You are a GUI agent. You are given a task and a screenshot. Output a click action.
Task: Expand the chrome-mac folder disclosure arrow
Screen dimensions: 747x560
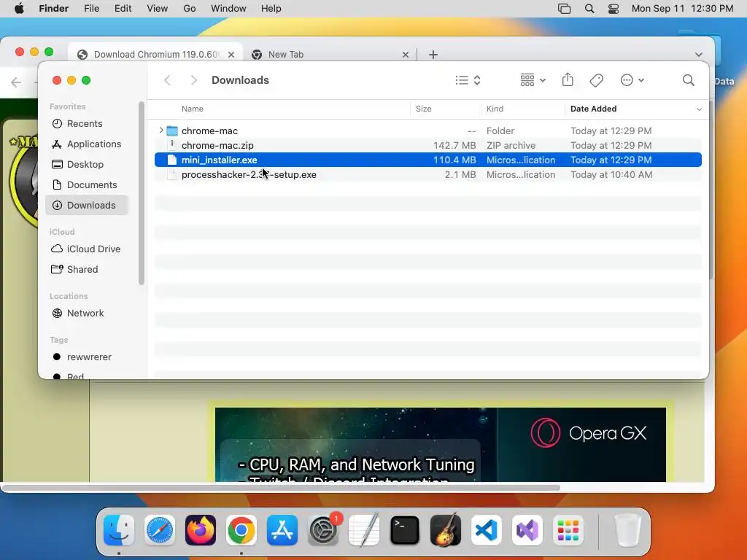pyautogui.click(x=161, y=131)
